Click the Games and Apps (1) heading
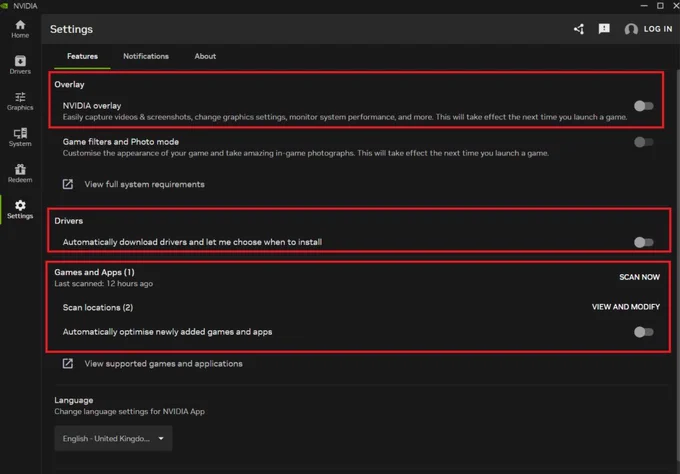This screenshot has height=474, width=680. tap(94, 272)
